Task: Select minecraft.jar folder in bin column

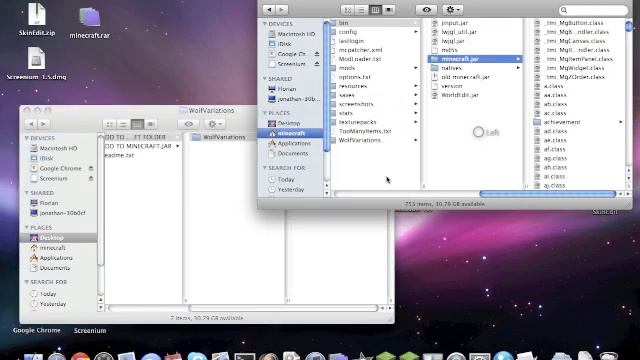Action: click(475, 59)
